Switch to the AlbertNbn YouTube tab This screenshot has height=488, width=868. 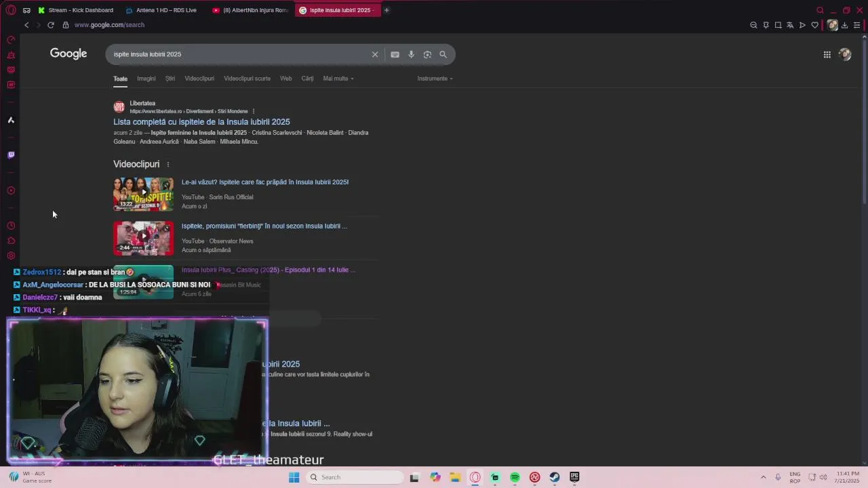250,10
